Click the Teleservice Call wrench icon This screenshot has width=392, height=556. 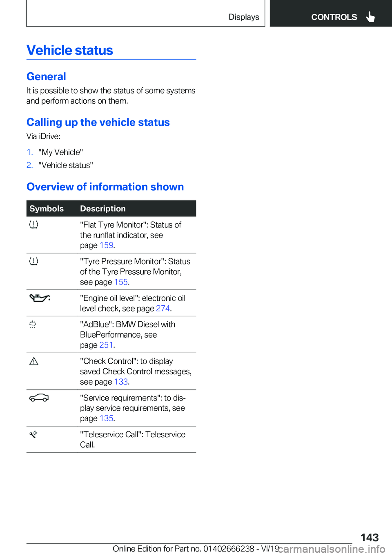point(33,434)
